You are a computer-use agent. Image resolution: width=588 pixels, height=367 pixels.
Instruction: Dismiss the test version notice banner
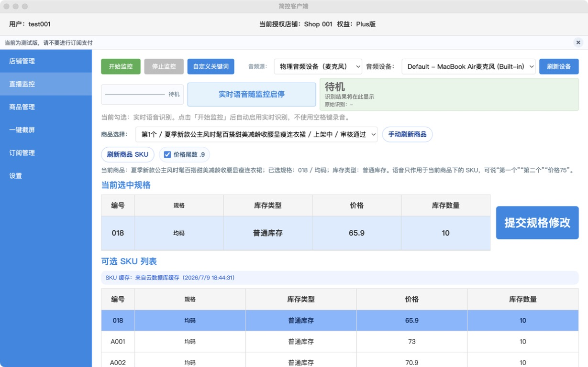tap(578, 43)
